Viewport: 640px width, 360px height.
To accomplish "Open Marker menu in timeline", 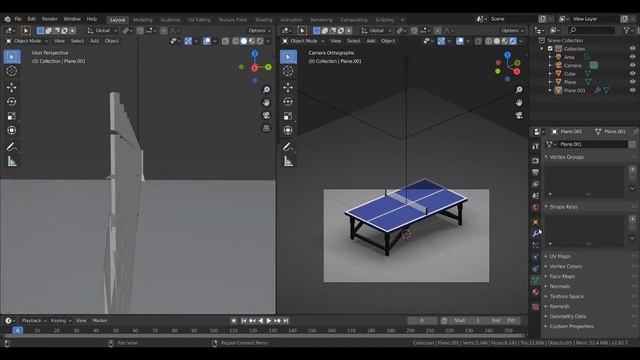I will pyautogui.click(x=100, y=321).
